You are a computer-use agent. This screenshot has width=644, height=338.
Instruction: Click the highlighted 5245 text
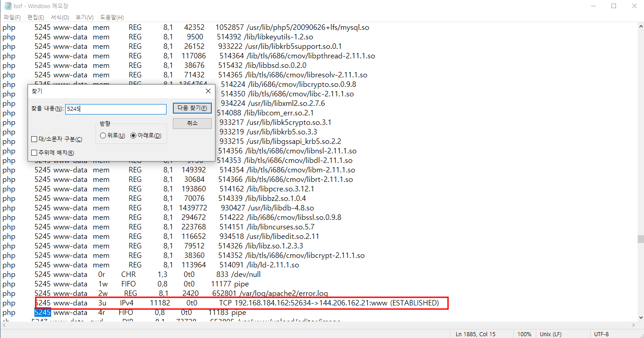[43, 313]
